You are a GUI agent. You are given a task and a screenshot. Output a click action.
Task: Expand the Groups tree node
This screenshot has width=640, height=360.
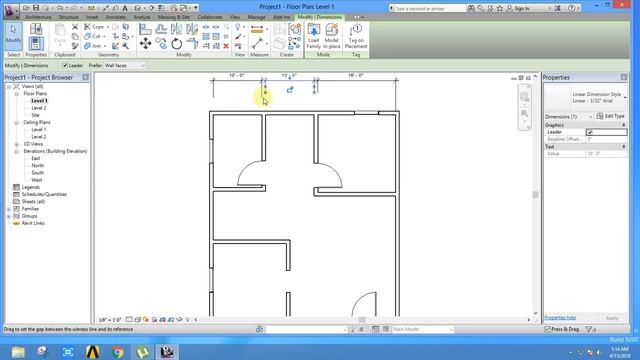9,216
